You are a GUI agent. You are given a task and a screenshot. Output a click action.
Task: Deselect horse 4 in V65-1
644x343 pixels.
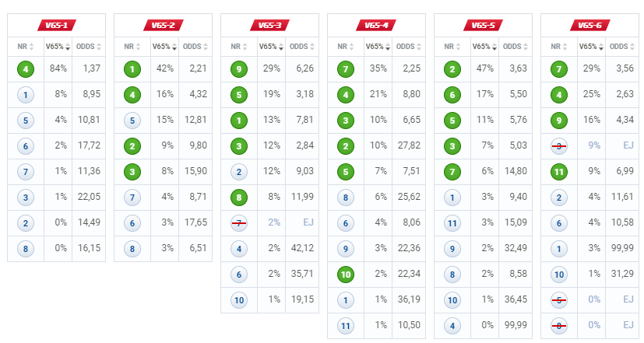coord(26,69)
